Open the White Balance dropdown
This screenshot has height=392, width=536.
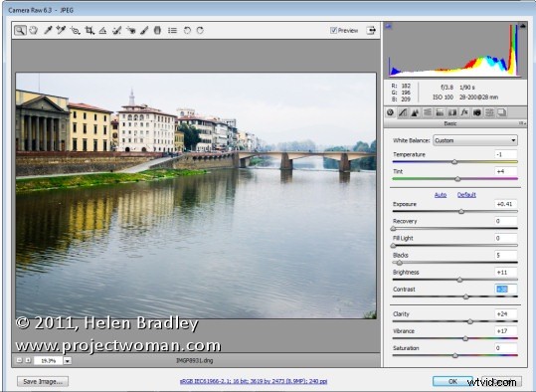tap(475, 140)
